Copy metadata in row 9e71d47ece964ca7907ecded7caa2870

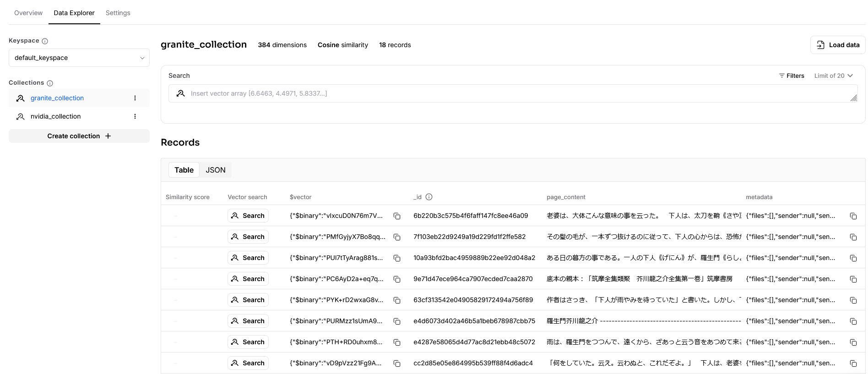tap(853, 279)
